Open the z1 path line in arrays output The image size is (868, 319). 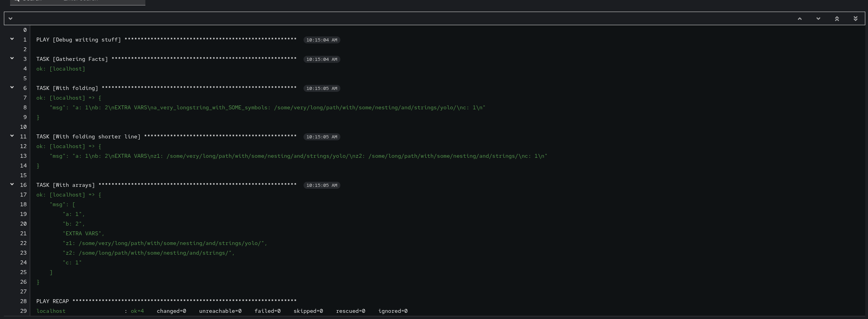[x=165, y=243]
